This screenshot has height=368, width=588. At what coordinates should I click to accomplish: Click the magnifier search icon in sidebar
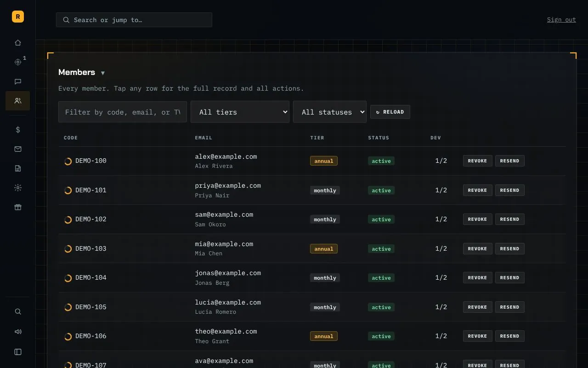(18, 311)
